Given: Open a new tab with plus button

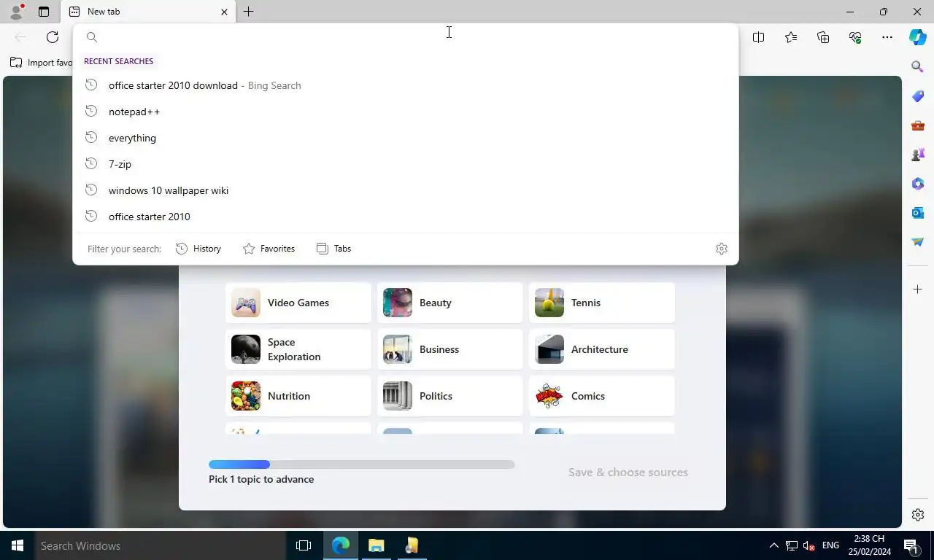Looking at the screenshot, I should pyautogui.click(x=248, y=12).
